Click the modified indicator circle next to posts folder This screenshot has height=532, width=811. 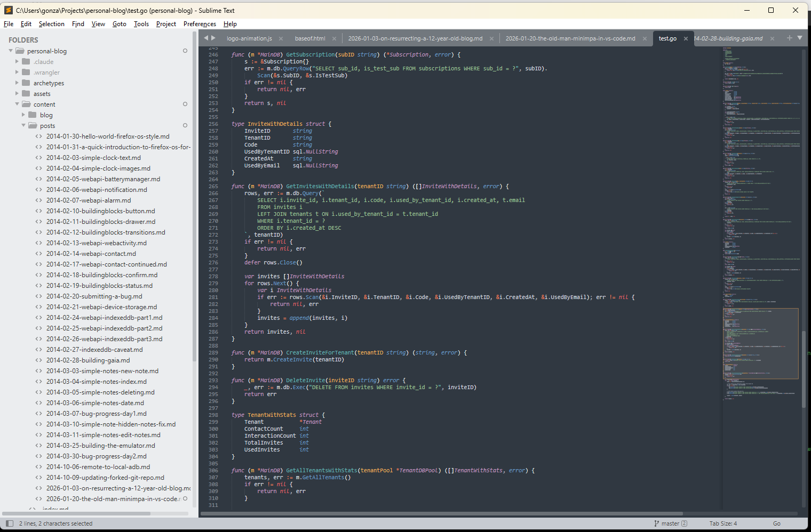pos(185,125)
